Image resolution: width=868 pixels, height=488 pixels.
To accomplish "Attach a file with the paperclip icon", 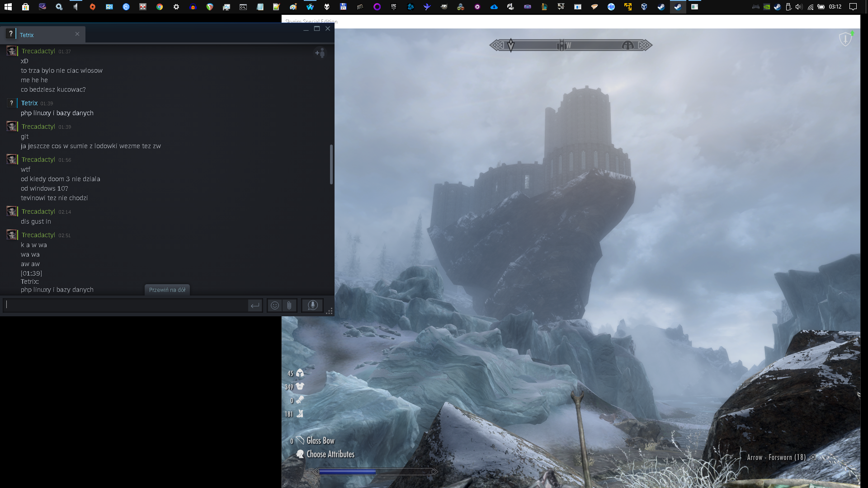I will click(289, 305).
